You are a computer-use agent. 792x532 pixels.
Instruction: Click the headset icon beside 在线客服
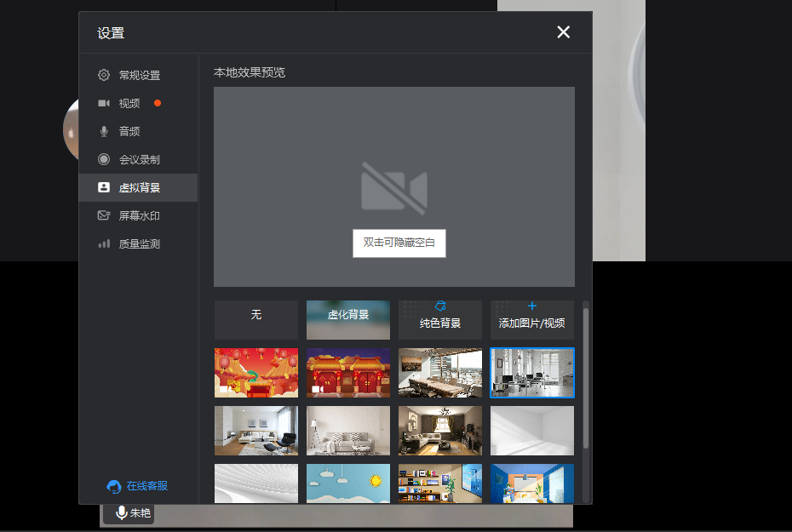(x=113, y=487)
